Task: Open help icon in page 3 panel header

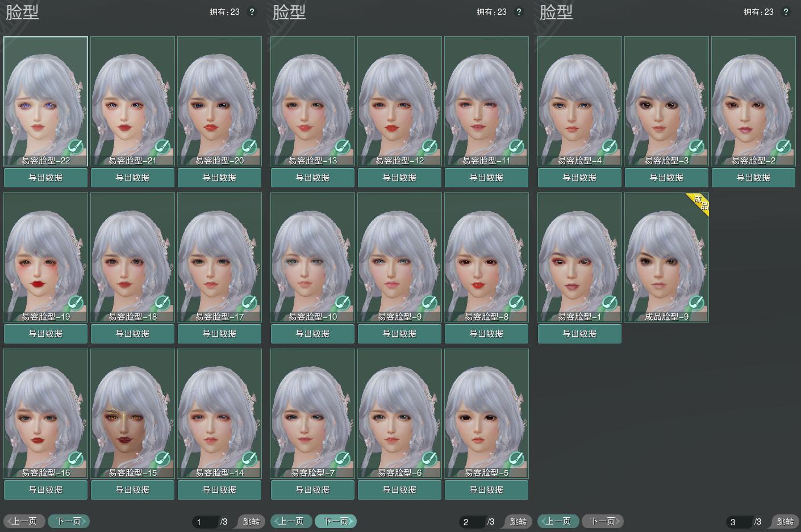Action: click(x=786, y=12)
